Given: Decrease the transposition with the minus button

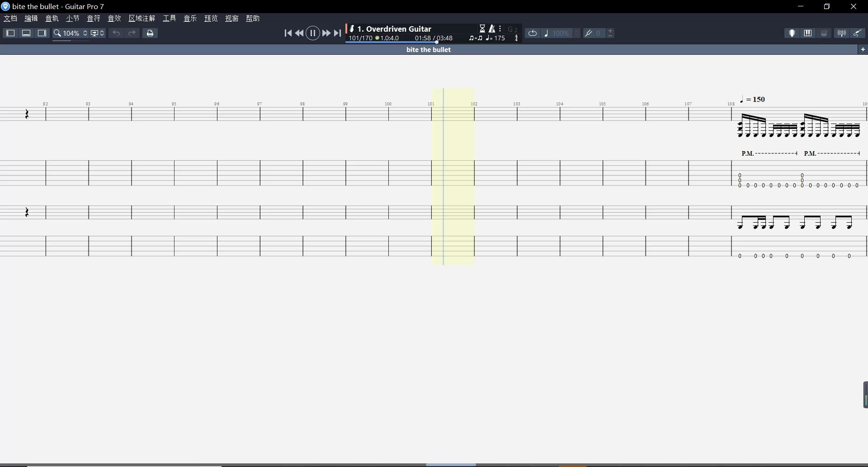Looking at the screenshot, I should click(610, 36).
